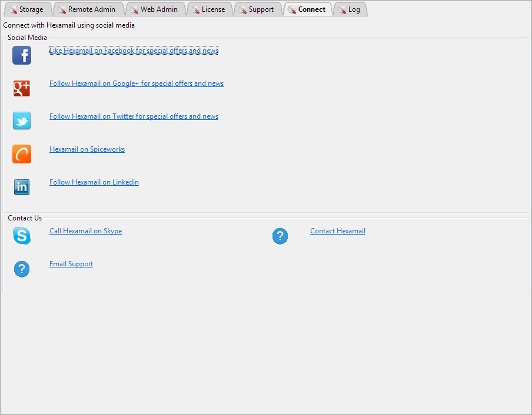Image resolution: width=532 pixels, height=415 pixels.
Task: Open the Remote Admin tab
Action: coord(87,9)
